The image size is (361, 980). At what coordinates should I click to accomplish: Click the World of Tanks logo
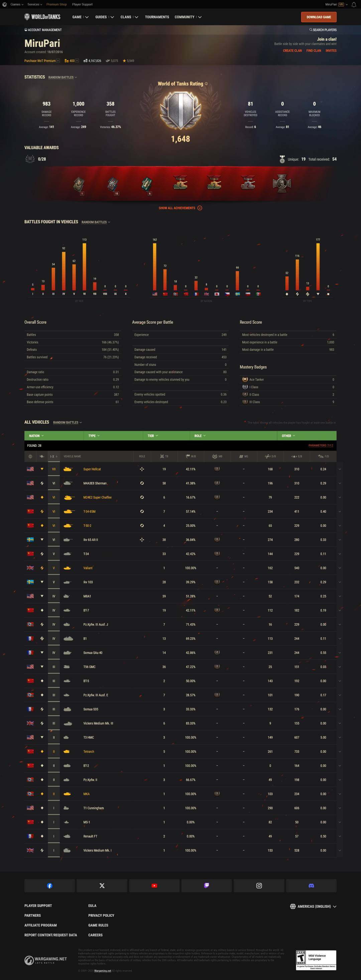tap(42, 17)
